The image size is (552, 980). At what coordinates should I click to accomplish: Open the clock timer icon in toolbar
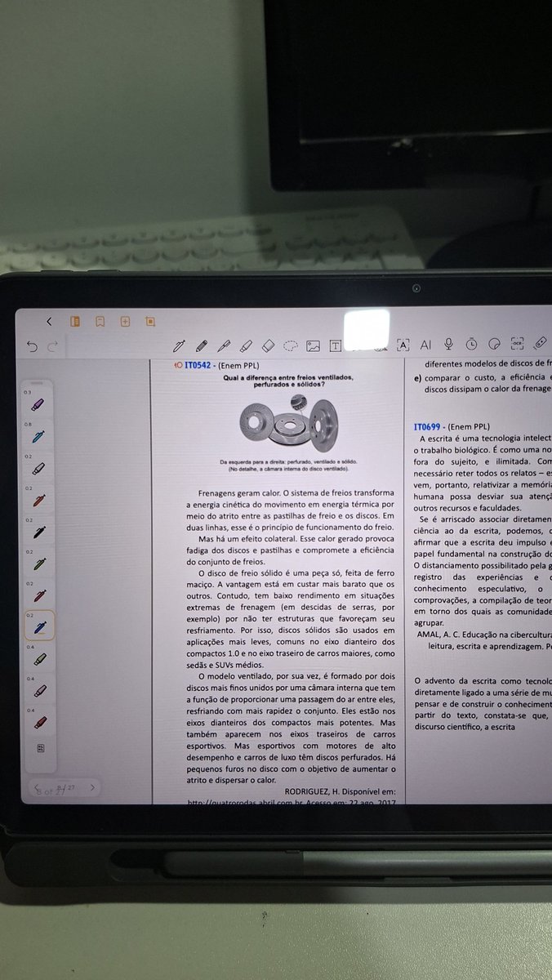coord(471,344)
